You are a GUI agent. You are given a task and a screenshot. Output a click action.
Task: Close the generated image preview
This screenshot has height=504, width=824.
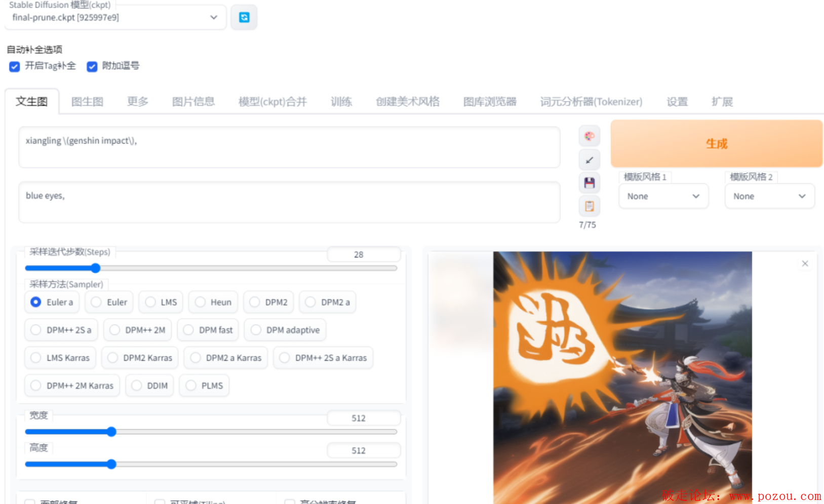(x=805, y=264)
